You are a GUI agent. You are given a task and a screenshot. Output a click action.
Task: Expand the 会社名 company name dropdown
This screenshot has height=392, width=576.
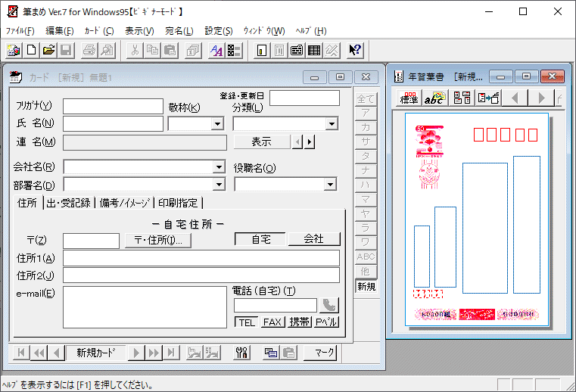(219, 167)
